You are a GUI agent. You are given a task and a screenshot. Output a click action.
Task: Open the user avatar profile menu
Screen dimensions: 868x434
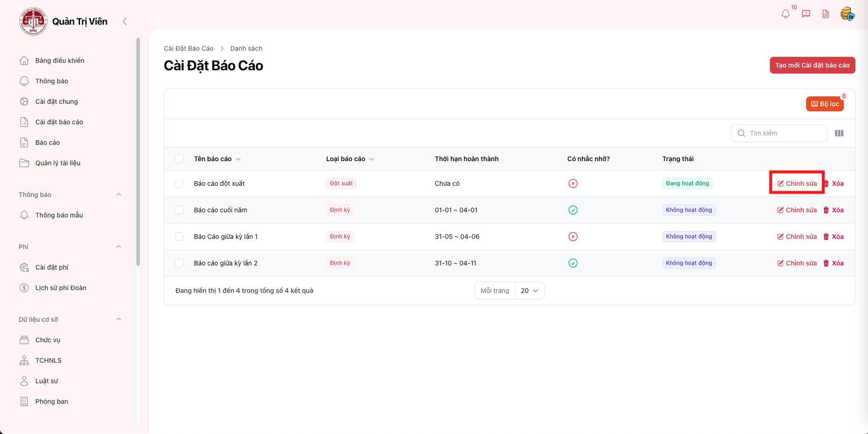tap(847, 14)
